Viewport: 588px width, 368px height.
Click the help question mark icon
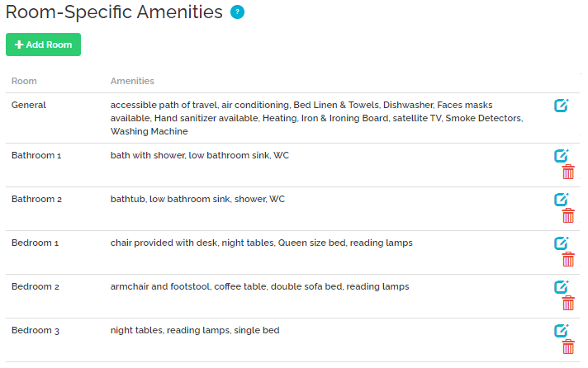point(238,12)
